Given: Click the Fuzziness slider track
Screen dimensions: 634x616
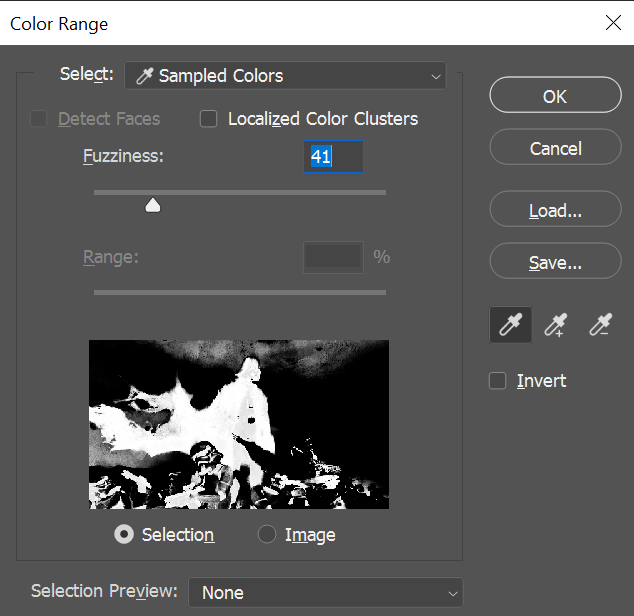Looking at the screenshot, I should coord(240,193).
